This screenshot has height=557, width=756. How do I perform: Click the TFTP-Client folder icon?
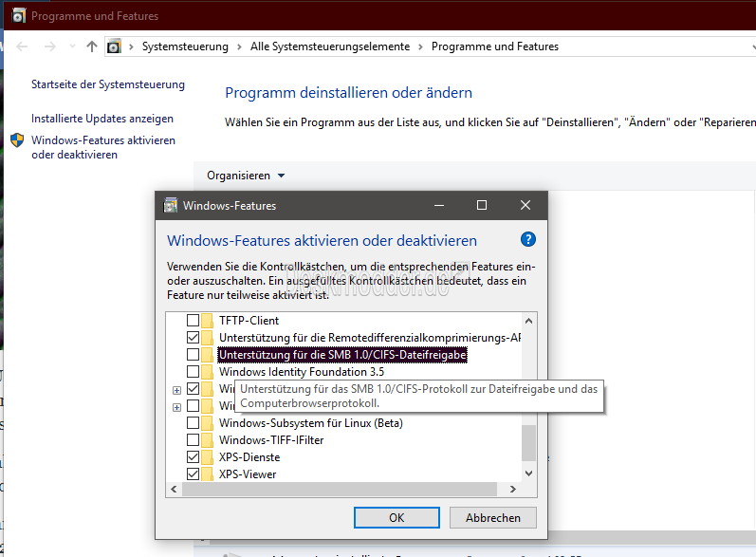[208, 321]
